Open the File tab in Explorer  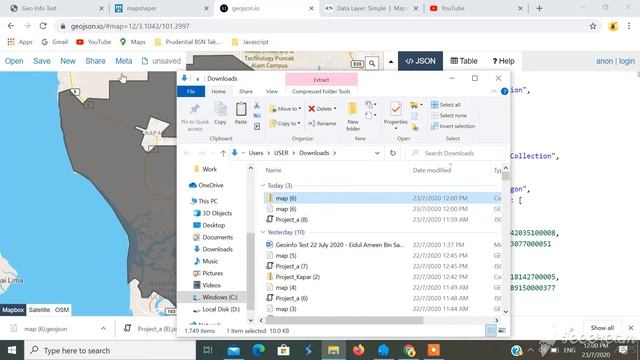[x=191, y=91]
